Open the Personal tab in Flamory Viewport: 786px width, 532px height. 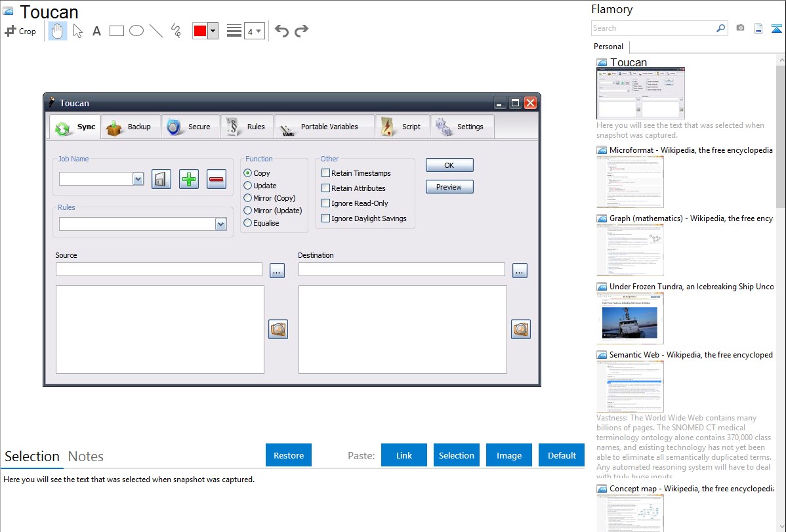pyautogui.click(x=609, y=47)
